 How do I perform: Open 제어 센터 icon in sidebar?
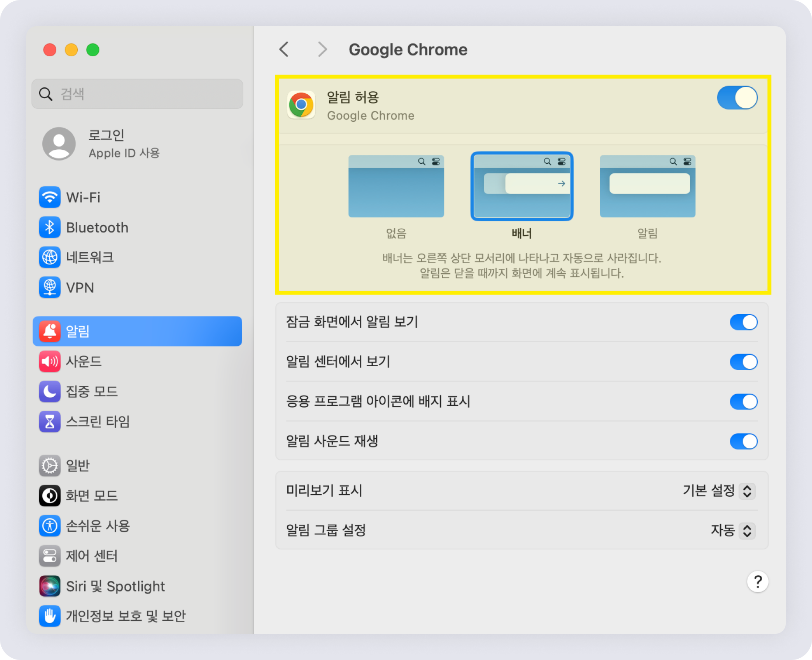50,556
